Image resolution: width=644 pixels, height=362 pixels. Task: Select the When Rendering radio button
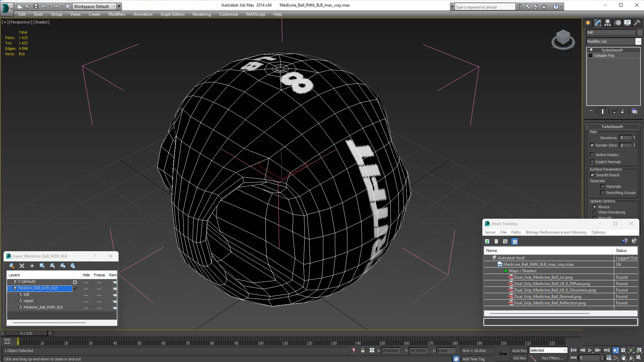coord(594,212)
